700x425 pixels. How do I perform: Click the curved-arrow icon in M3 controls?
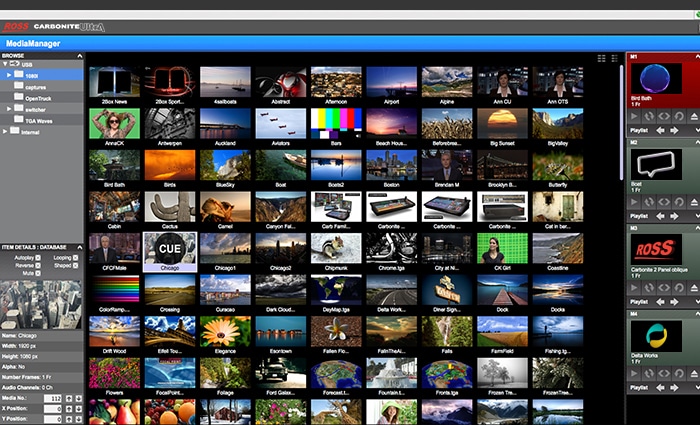coord(679,288)
